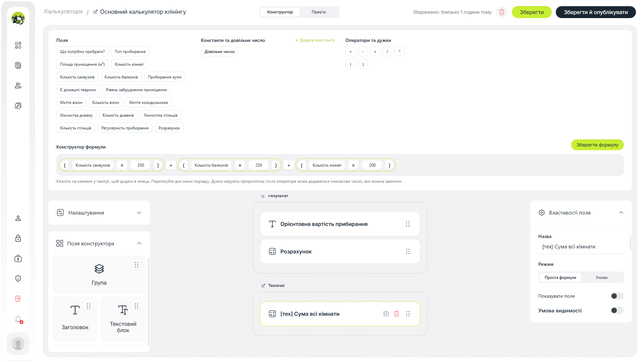Collapse the Властивості поля panel
The image size is (644, 362).
tap(621, 213)
